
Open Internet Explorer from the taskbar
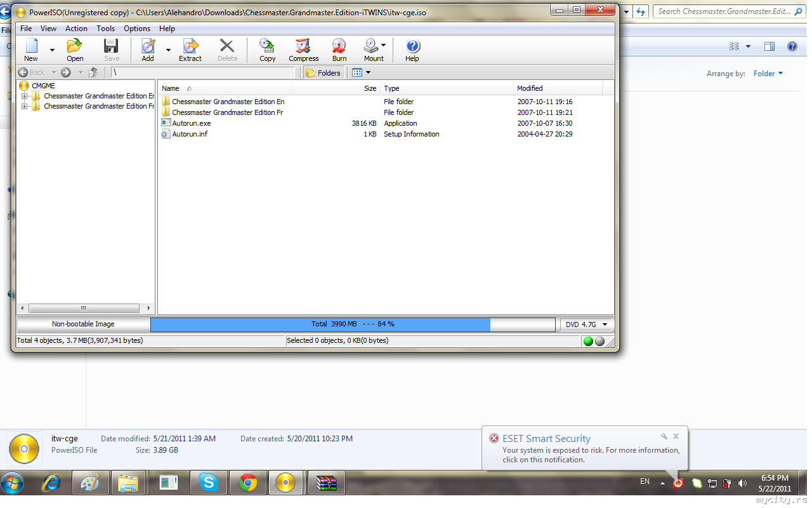[52, 483]
